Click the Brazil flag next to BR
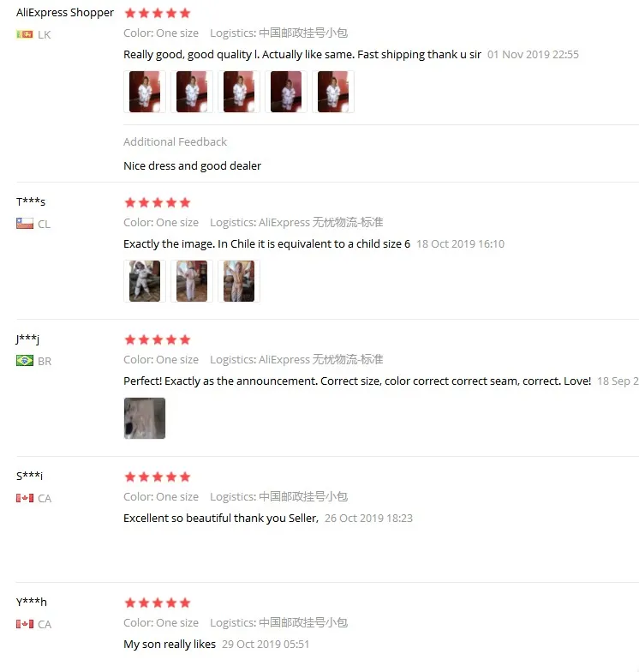Screen dimensions: 639x672 (x=24, y=360)
